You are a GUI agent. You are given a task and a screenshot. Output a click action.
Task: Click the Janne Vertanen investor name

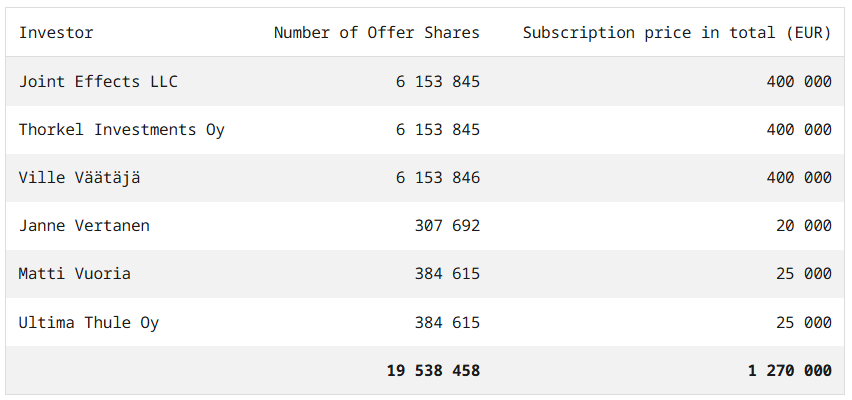[84, 226]
